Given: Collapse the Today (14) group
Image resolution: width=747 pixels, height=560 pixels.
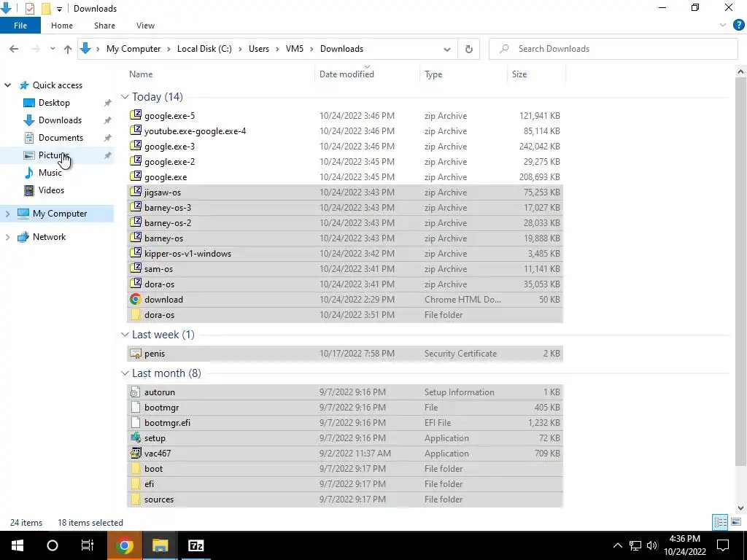Looking at the screenshot, I should [x=125, y=97].
